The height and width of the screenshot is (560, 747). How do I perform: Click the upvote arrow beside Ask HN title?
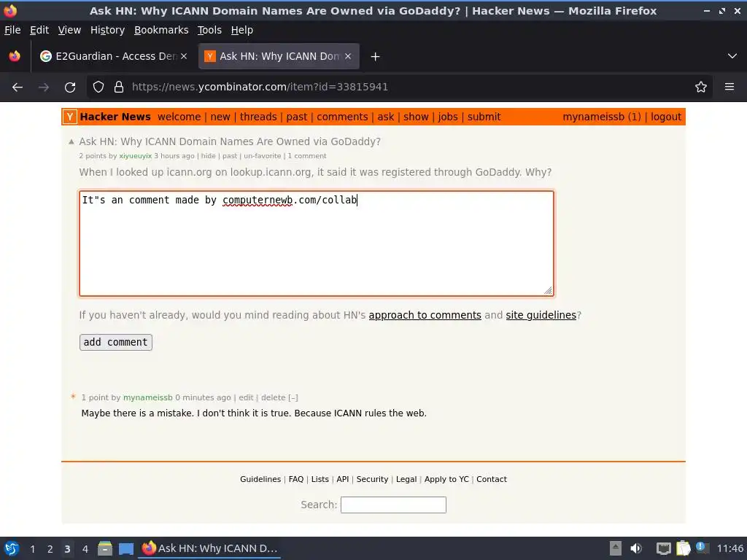pyautogui.click(x=71, y=141)
